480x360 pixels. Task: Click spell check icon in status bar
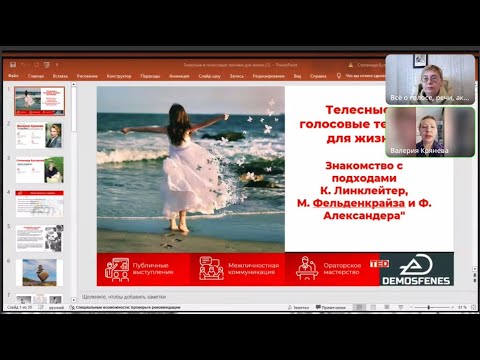[x=41, y=307]
